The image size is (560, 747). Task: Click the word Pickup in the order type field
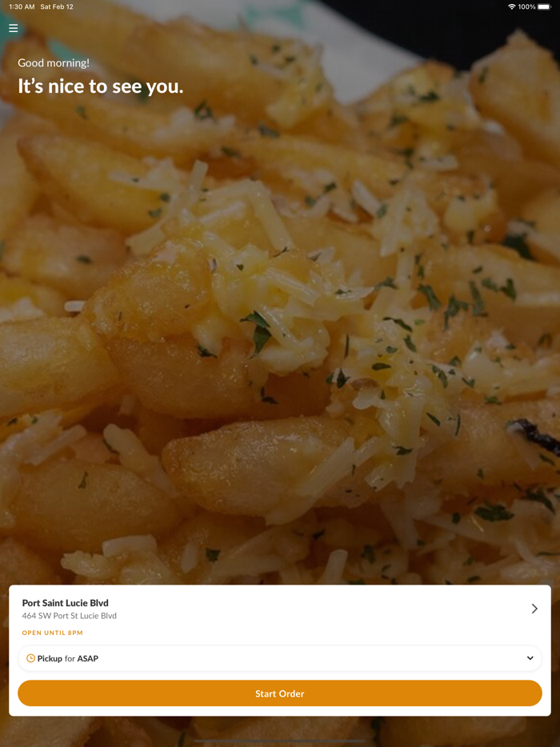tap(50, 658)
